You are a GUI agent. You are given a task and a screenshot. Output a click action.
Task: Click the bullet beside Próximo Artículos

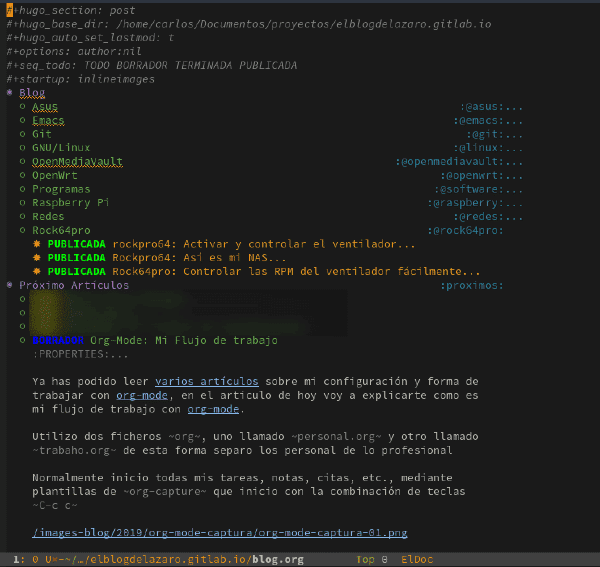[x=10, y=285]
